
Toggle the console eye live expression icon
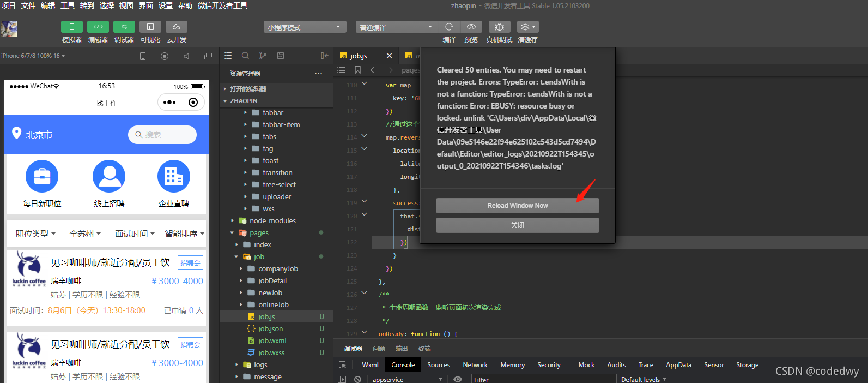click(458, 379)
